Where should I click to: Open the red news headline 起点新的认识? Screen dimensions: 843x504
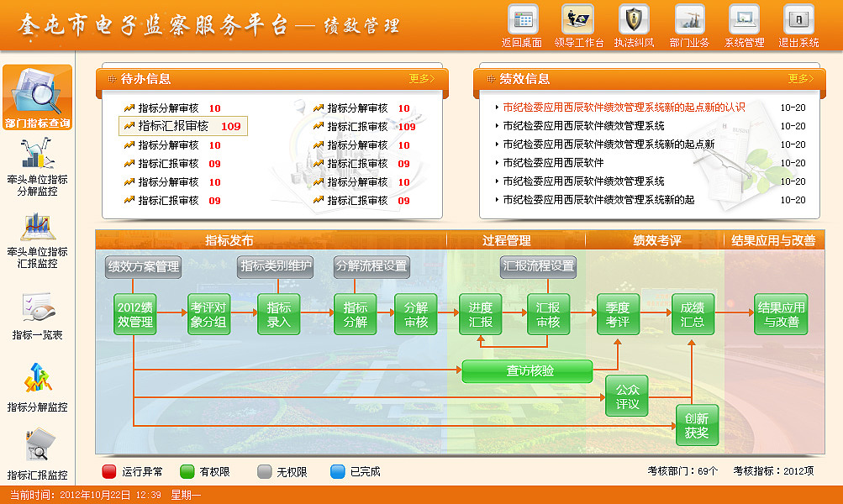coord(624,108)
